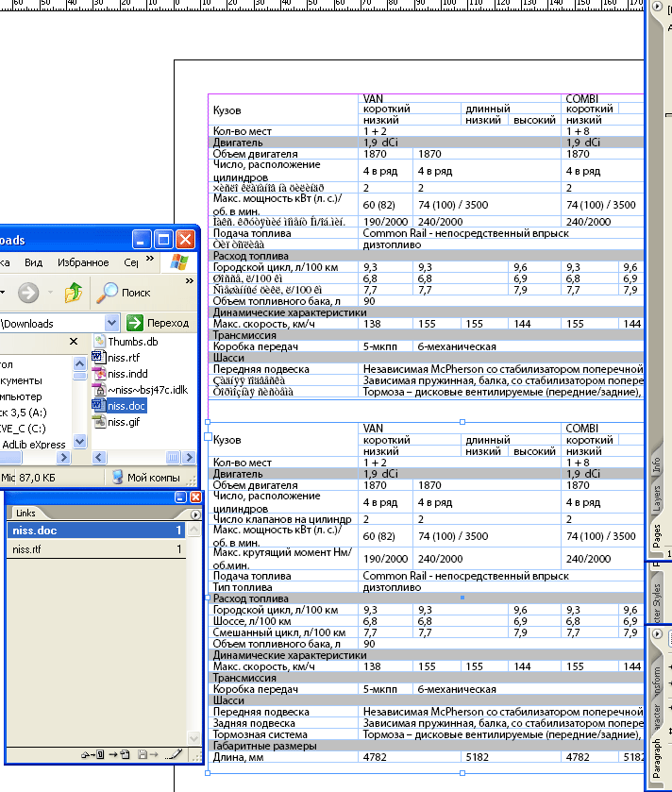Select the C: drive in folder tree
This screenshot has height=792, width=672.
[24, 429]
